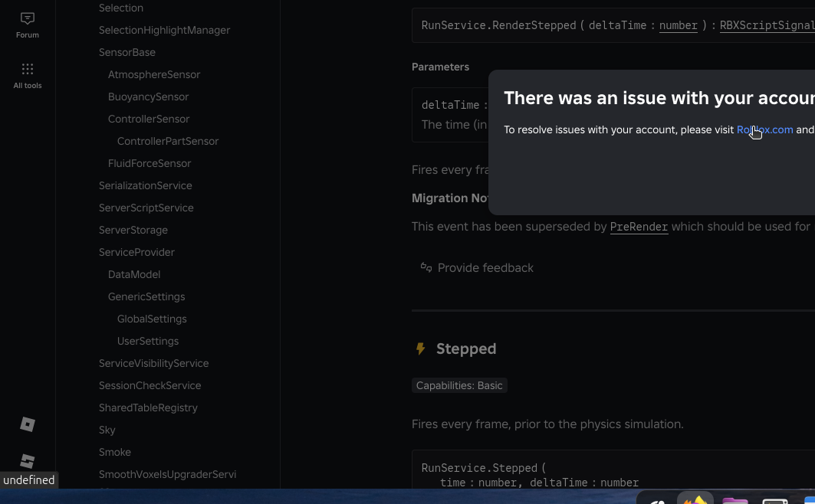The height and width of the screenshot is (504, 815).
Task: Open the PreRender link
Action: (639, 227)
